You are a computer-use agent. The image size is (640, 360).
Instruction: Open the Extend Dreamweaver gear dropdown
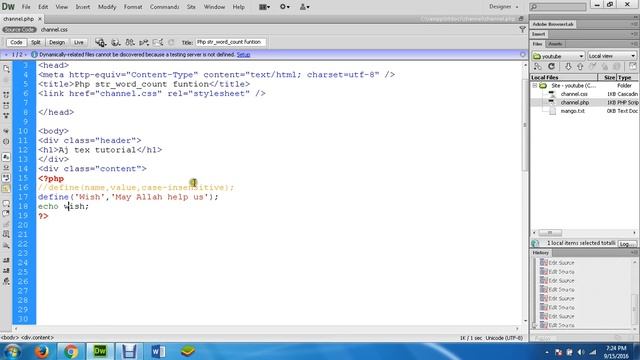click(284, 7)
